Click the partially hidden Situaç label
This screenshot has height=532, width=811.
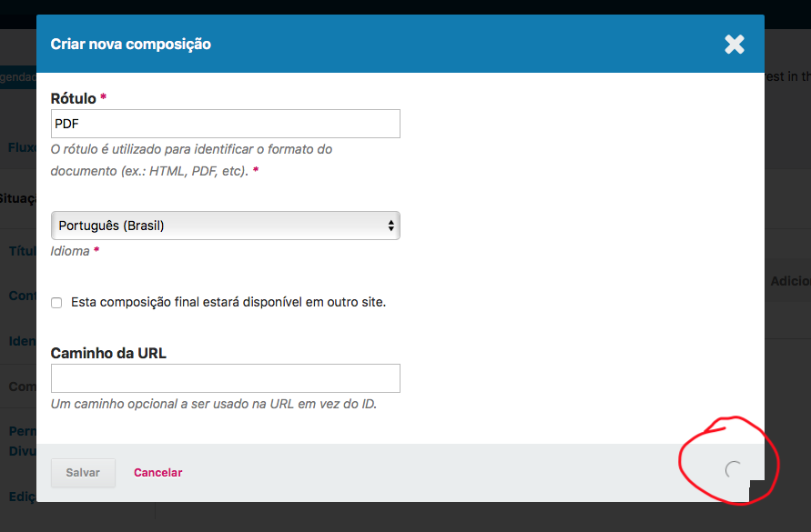click(x=18, y=198)
